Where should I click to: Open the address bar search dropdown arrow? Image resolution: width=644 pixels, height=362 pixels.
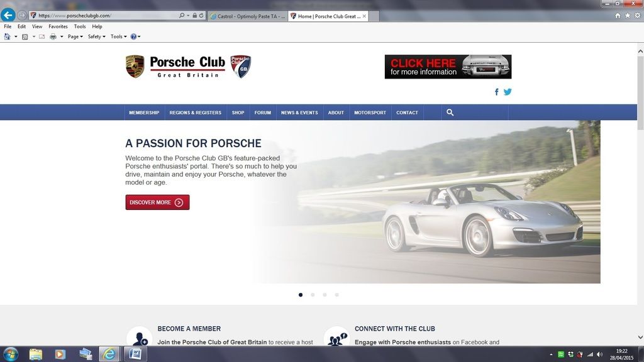click(x=188, y=16)
